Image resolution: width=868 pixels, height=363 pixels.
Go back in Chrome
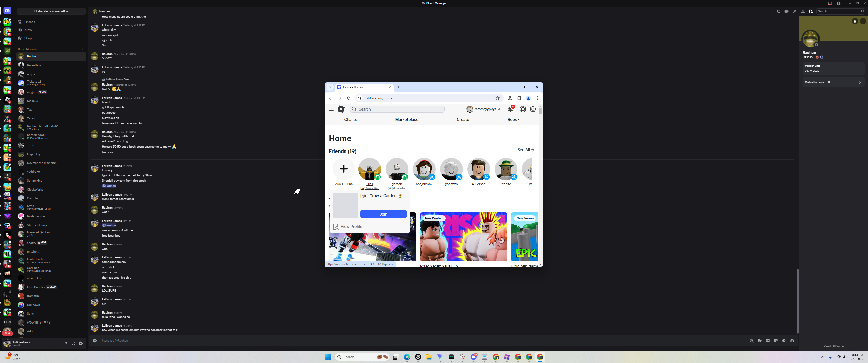331,98
